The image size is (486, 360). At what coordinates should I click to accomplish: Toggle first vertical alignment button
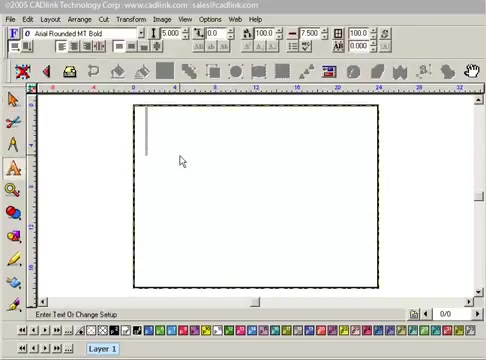pyautogui.click(x=119, y=46)
